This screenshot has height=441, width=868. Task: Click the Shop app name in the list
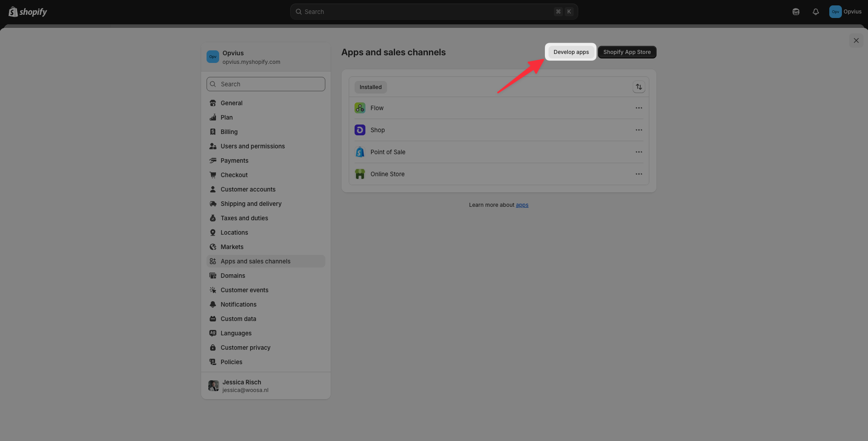tap(378, 130)
